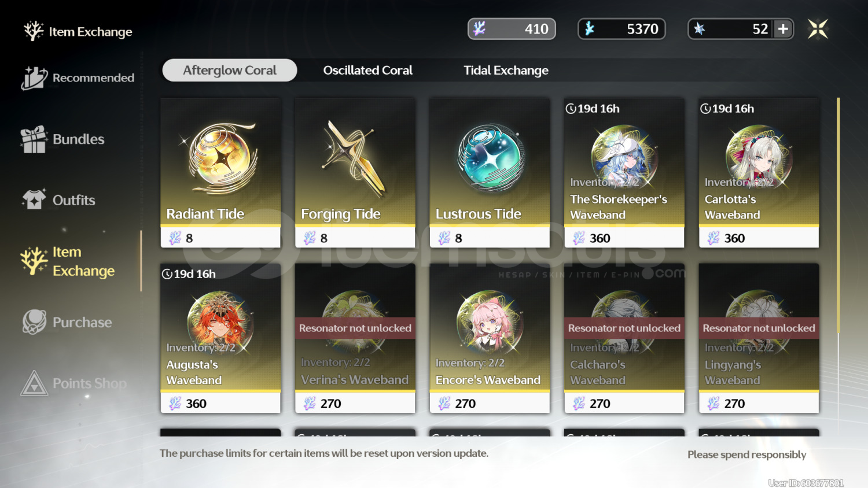Screen dimensions: 868x488
Task: Click the item list scrollbar
Action: click(x=838, y=216)
